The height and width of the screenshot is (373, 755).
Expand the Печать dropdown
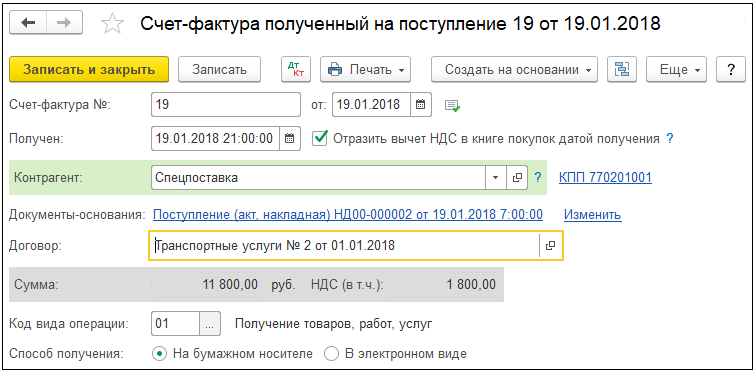[x=365, y=69]
